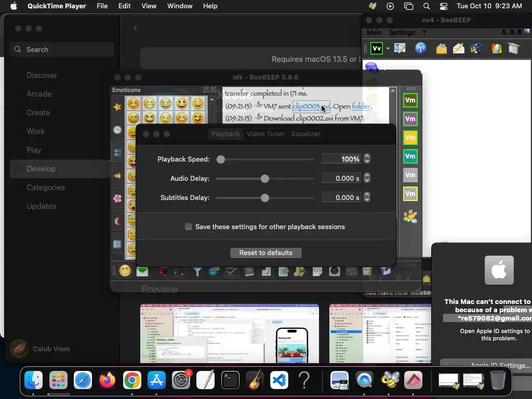Open the BeeBEEP Settings menu
Image resolution: width=532 pixels, height=399 pixels.
tap(402, 33)
